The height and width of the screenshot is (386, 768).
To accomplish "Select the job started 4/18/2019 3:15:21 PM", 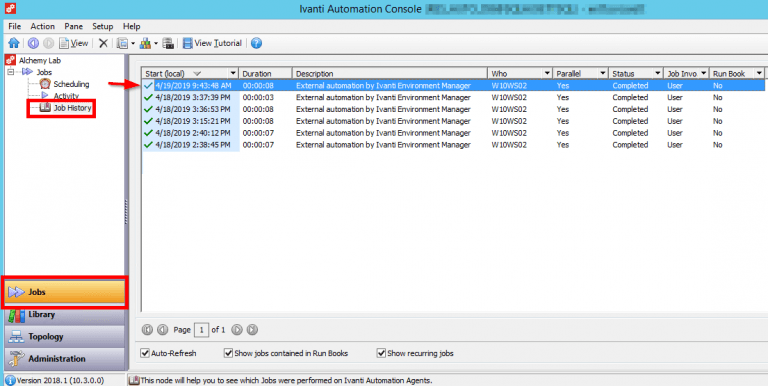I will click(453, 121).
